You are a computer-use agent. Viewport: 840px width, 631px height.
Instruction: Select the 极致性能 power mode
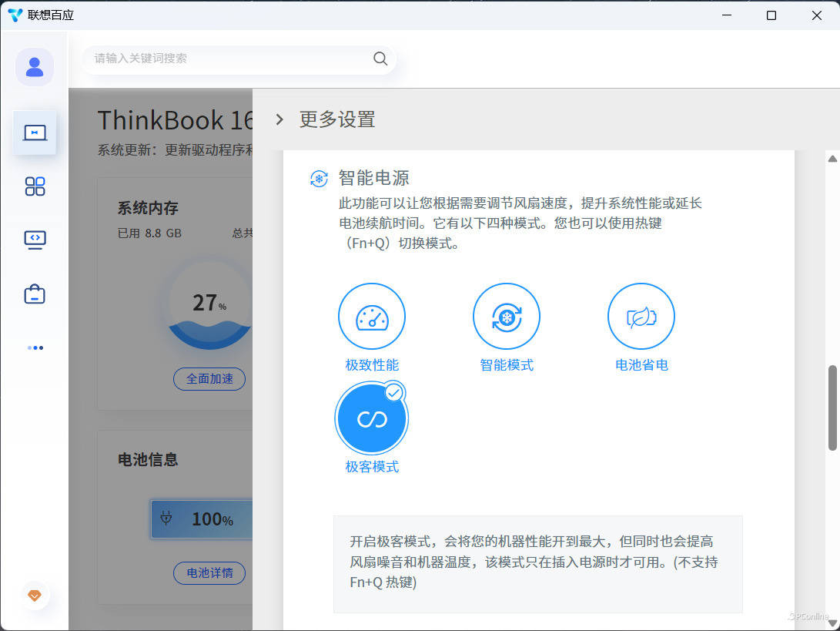tap(372, 317)
